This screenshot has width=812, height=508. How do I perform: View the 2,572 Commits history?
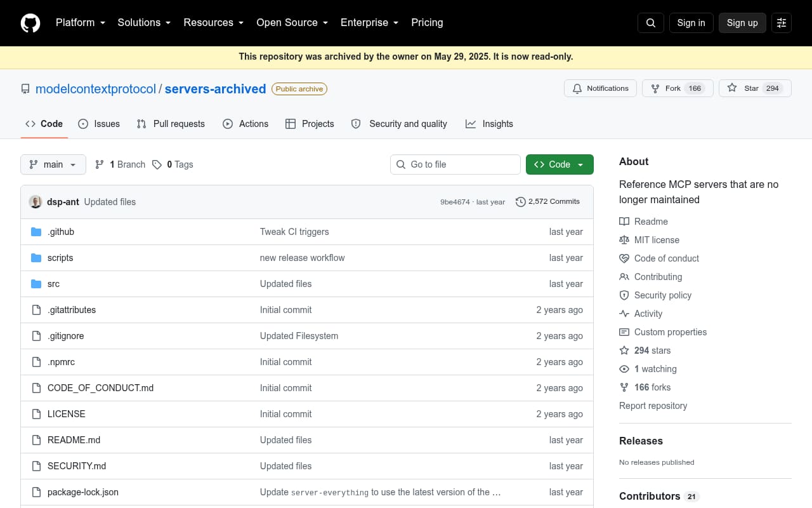pyautogui.click(x=547, y=202)
